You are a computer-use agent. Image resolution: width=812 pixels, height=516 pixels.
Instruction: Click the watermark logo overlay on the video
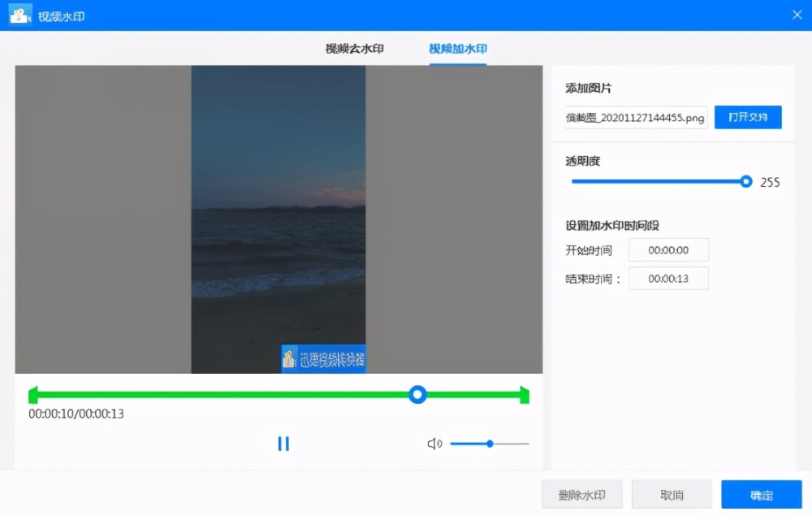pos(323,359)
